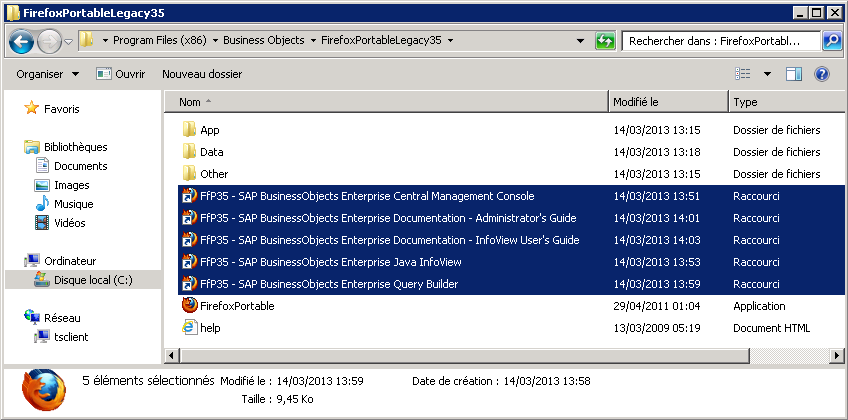The height and width of the screenshot is (420, 848).
Task: Expand dropdown arrow after FirefoxPortableLegacy35 breadcrumb
Action: click(450, 41)
